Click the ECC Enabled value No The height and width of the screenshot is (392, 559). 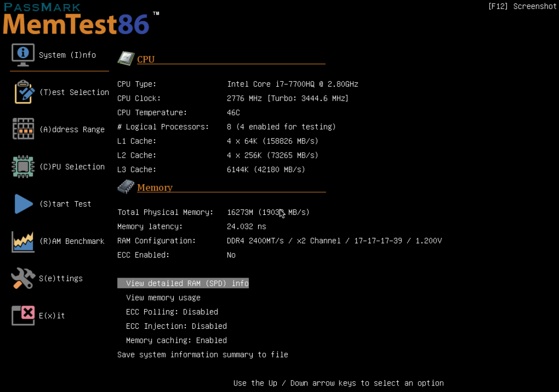pos(231,255)
